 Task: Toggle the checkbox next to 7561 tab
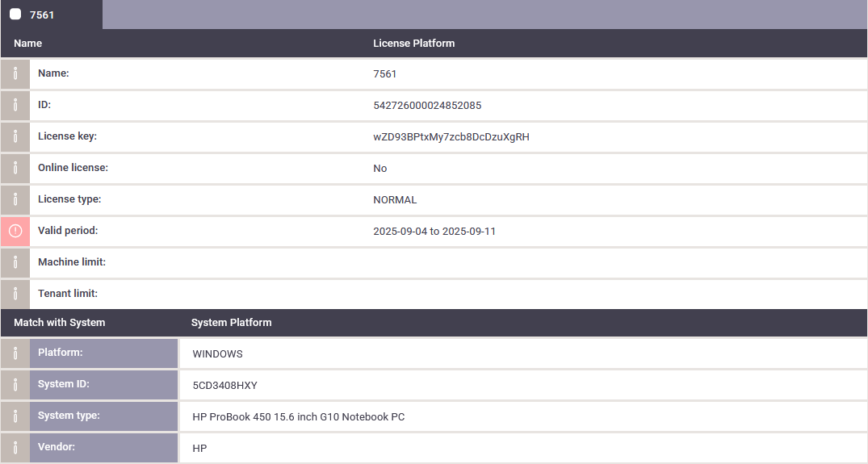[15, 15]
